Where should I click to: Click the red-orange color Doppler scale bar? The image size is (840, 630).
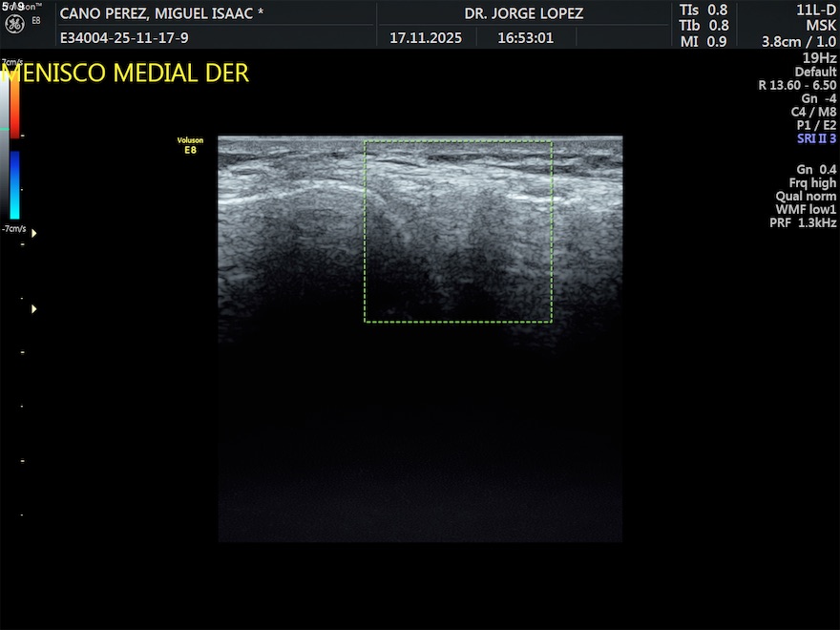coord(14,103)
